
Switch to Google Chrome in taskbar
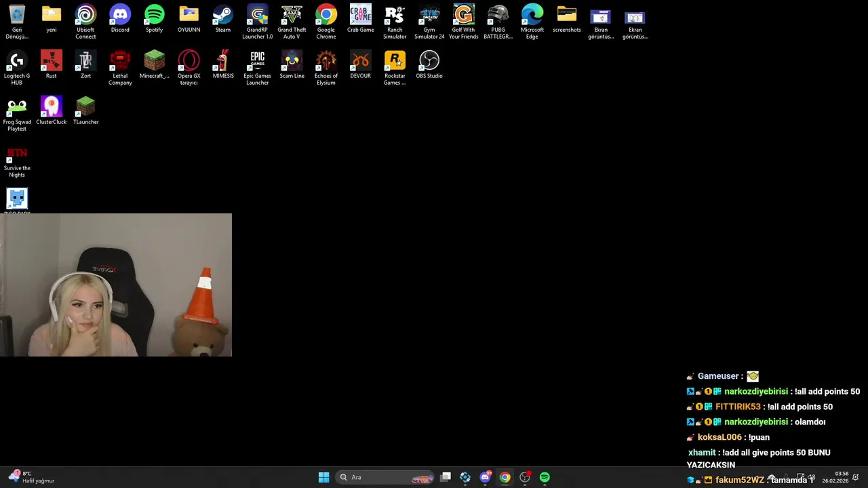coord(505,477)
